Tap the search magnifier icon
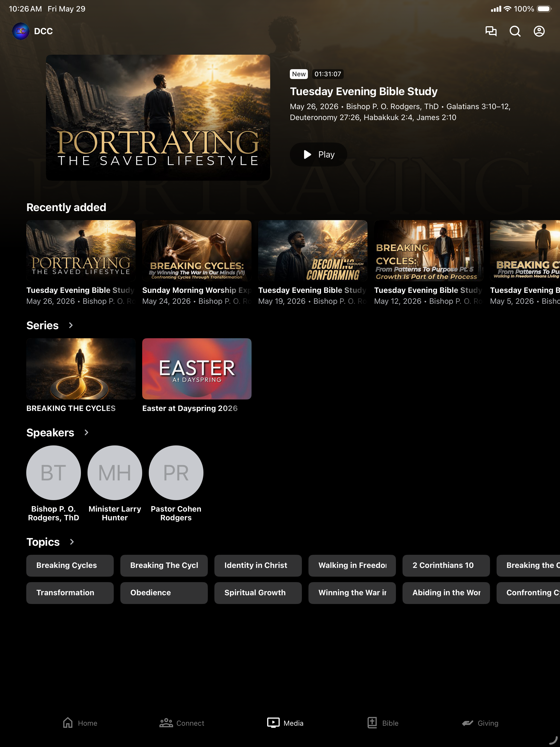The height and width of the screenshot is (747, 560). 515,31
